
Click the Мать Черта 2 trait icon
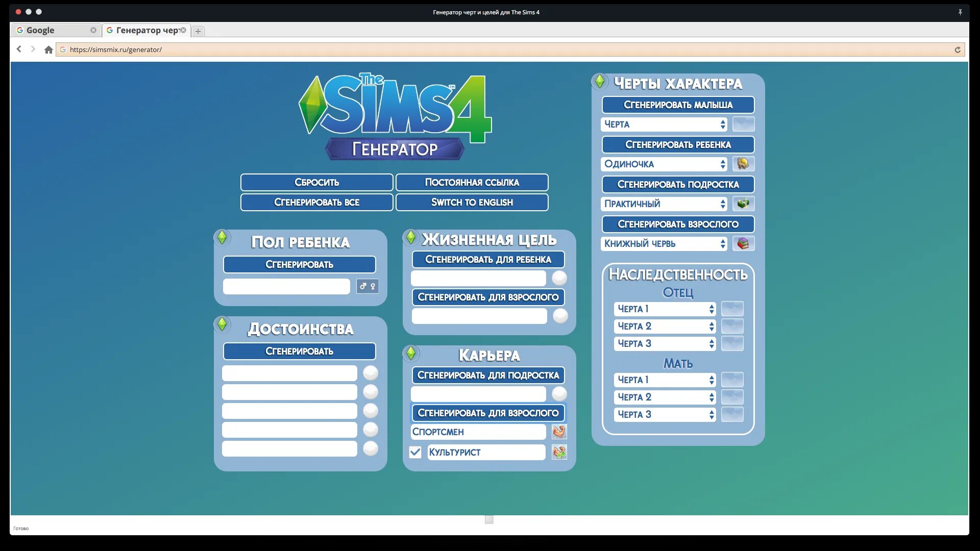coord(732,397)
